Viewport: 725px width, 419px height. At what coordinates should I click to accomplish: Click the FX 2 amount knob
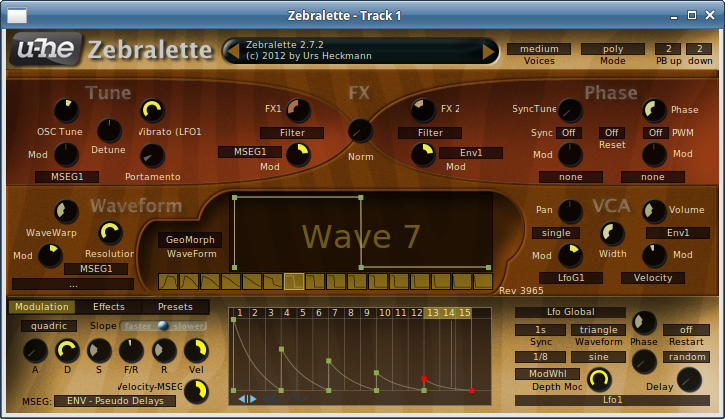tap(423, 111)
